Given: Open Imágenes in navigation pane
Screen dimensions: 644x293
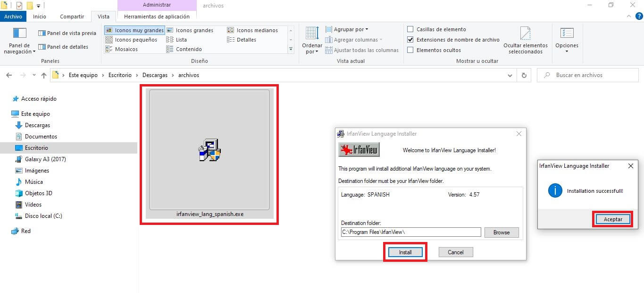Looking at the screenshot, I should tap(37, 171).
